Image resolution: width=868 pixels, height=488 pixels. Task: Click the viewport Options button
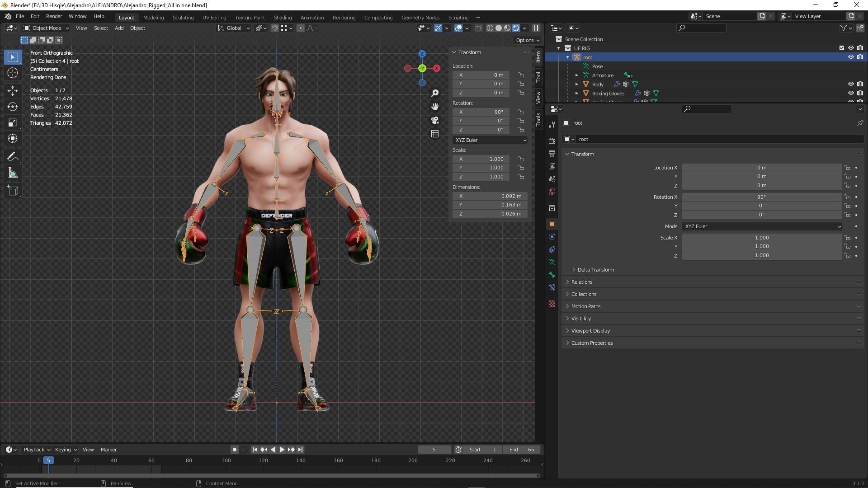527,40
